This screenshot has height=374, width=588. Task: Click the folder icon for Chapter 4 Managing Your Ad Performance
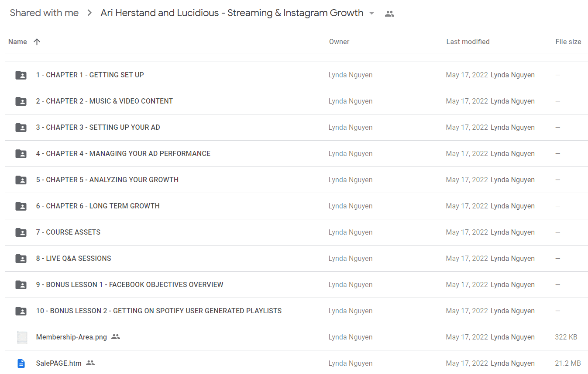(21, 154)
